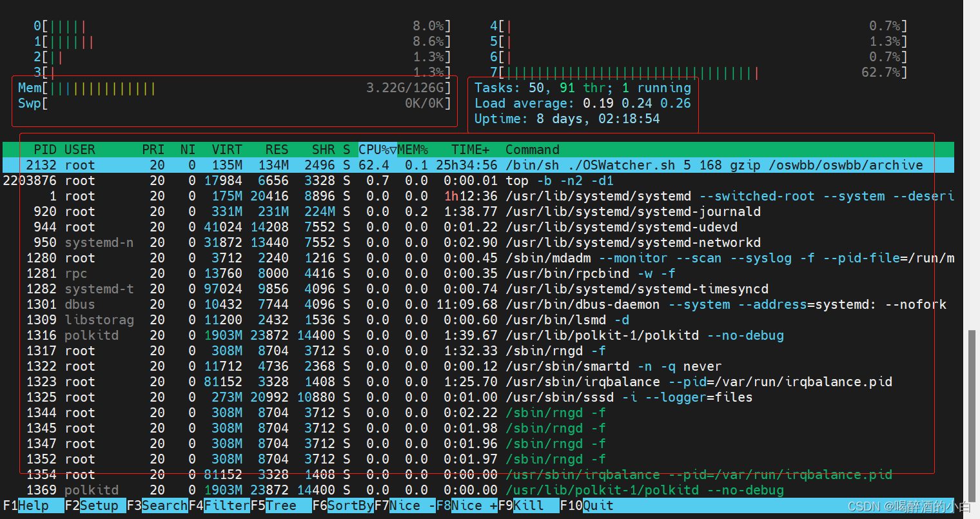Click the 62.4 CPU% value for OSWatcher
Viewport: 980px width, 519px height.
(374, 165)
